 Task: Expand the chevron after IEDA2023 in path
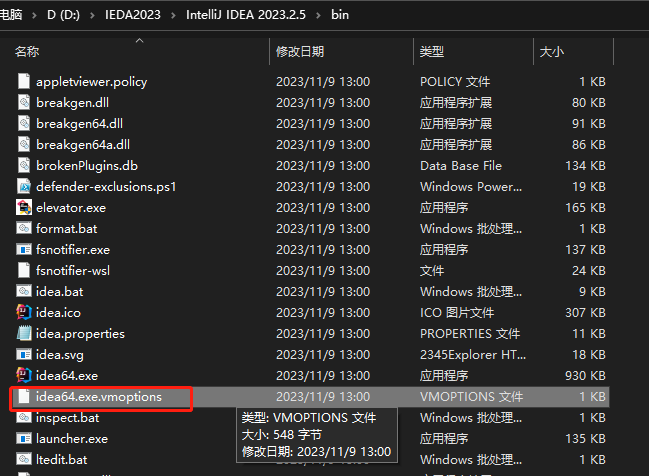click(173, 15)
